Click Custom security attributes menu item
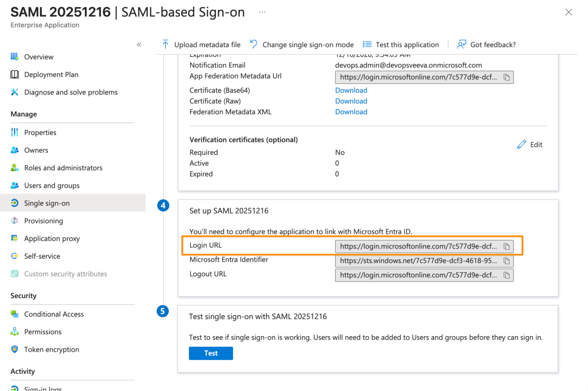The width and height of the screenshot is (588, 391). click(x=65, y=274)
